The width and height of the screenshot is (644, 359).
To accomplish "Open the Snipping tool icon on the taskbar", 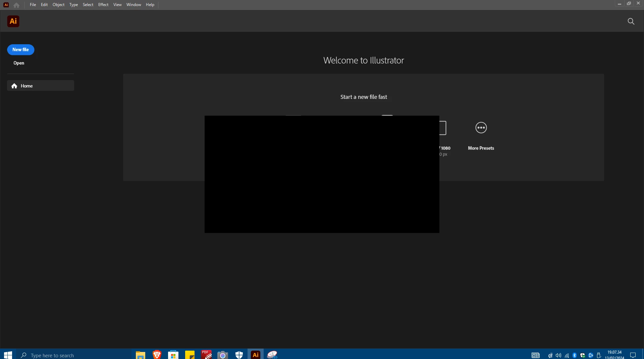I will point(272,355).
